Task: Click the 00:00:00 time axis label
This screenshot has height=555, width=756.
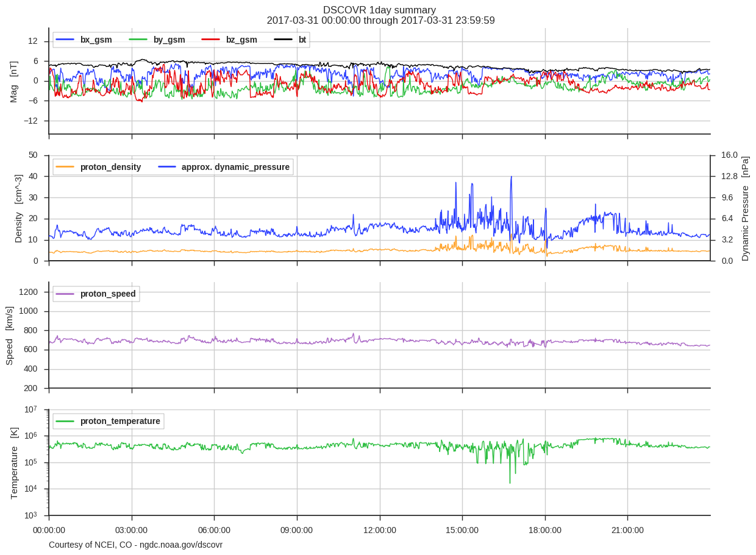Action: [49, 530]
